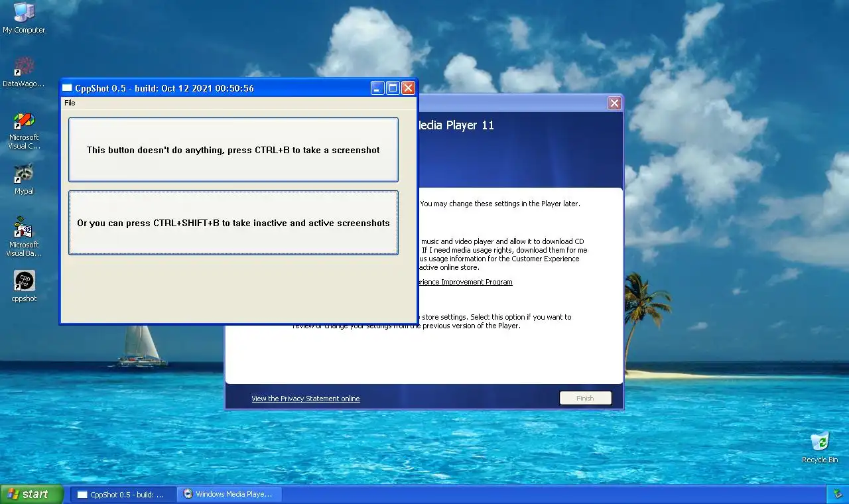This screenshot has height=504, width=849.
Task: Select the Mypal browser desktop icon
Action: [x=24, y=179]
